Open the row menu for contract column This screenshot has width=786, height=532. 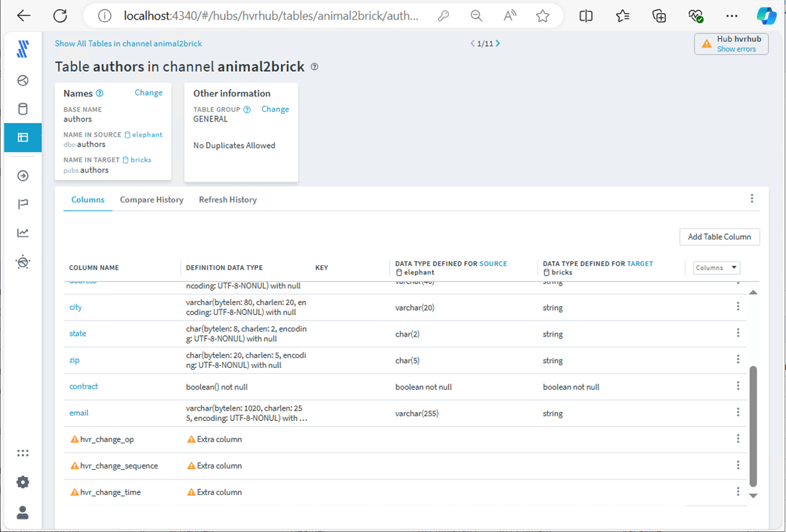(738, 385)
